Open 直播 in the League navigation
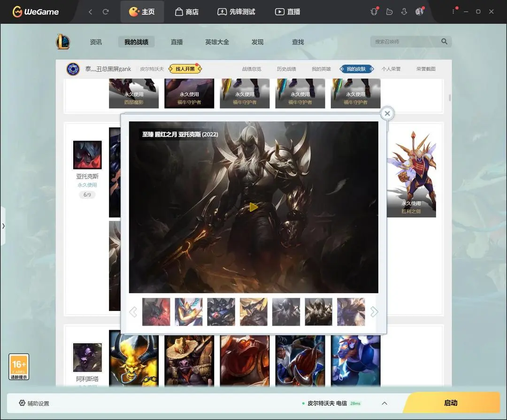Image resolution: width=507 pixels, height=420 pixels. click(177, 42)
